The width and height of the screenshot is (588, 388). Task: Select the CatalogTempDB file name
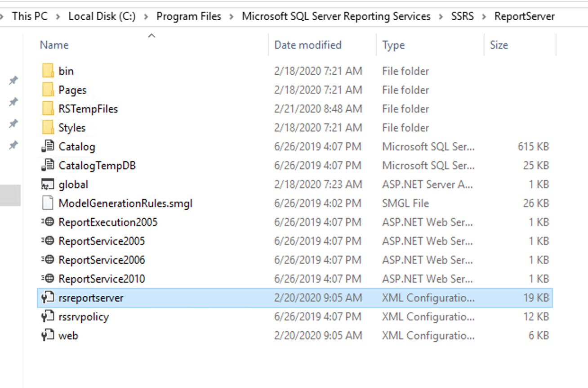pos(97,166)
